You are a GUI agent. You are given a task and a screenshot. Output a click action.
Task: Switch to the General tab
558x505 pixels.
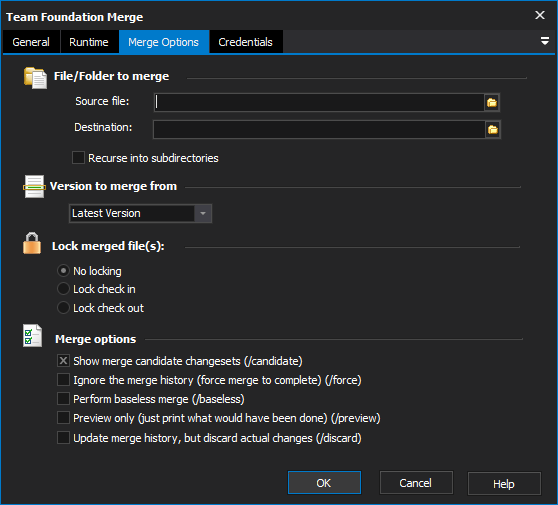pos(31,42)
